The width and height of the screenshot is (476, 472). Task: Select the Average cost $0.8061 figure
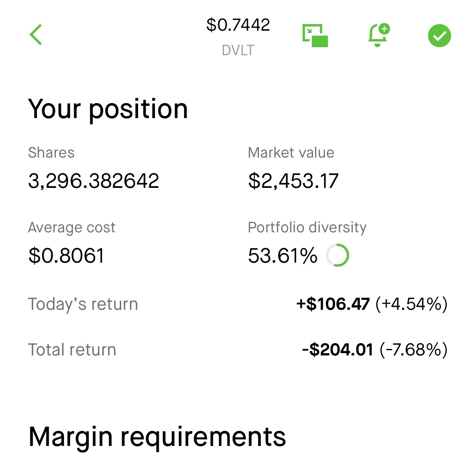[x=66, y=255]
